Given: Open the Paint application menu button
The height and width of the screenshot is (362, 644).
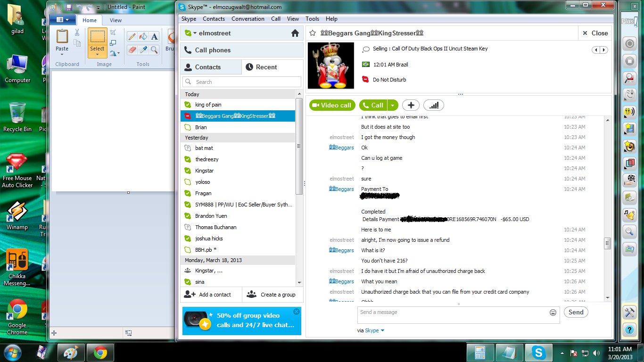Looking at the screenshot, I should click(62, 20).
